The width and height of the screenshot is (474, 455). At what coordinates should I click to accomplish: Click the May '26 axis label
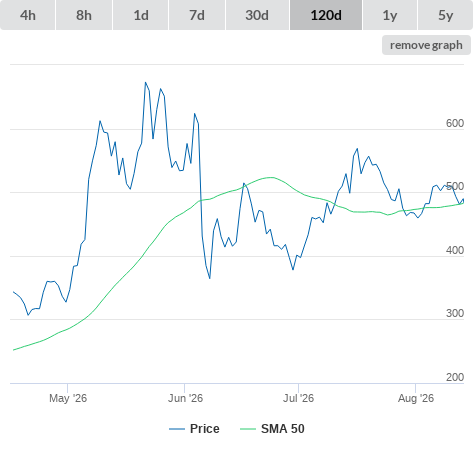click(x=68, y=398)
